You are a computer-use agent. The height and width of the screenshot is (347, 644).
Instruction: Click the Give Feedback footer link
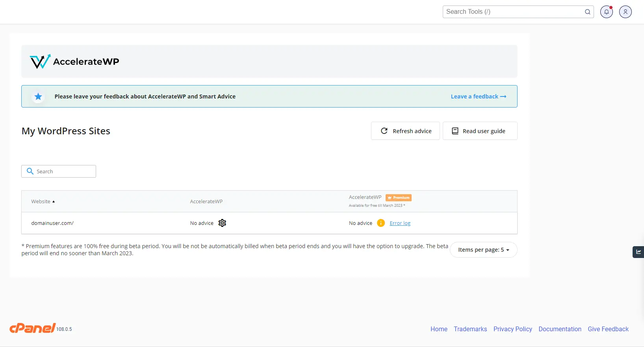(x=608, y=329)
